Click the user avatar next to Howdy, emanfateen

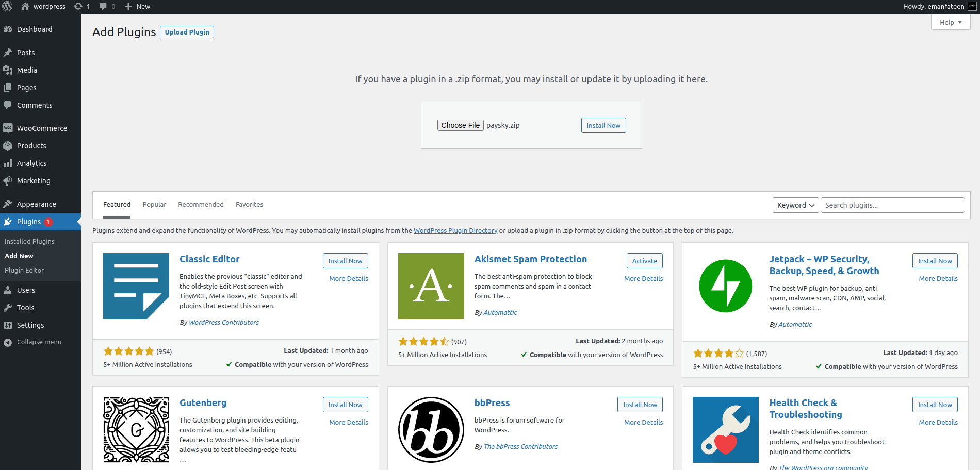point(972,6)
